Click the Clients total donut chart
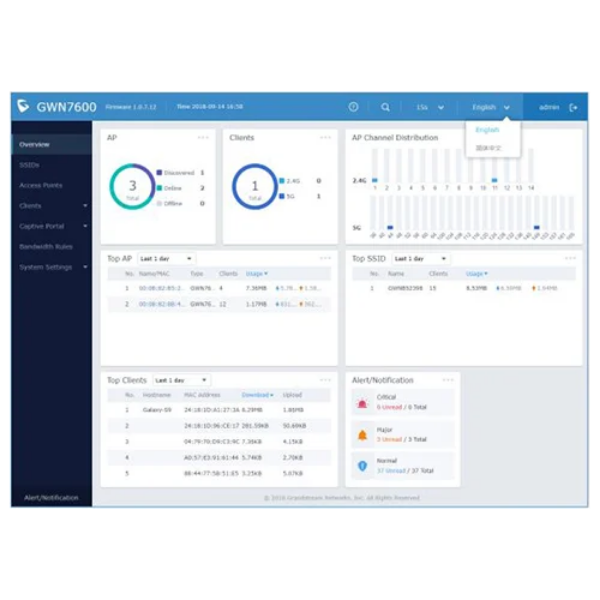 (x=255, y=186)
